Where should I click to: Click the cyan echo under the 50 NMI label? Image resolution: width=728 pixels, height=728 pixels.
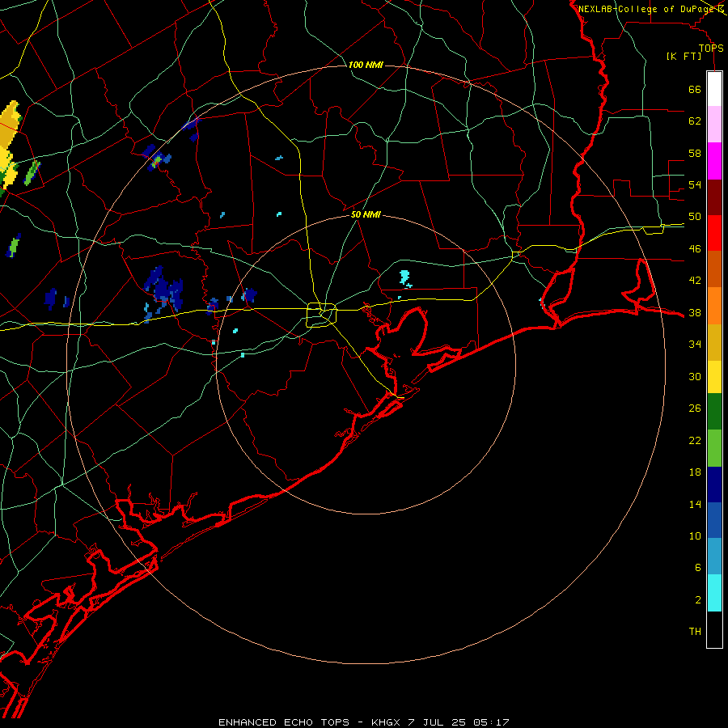pos(405,278)
